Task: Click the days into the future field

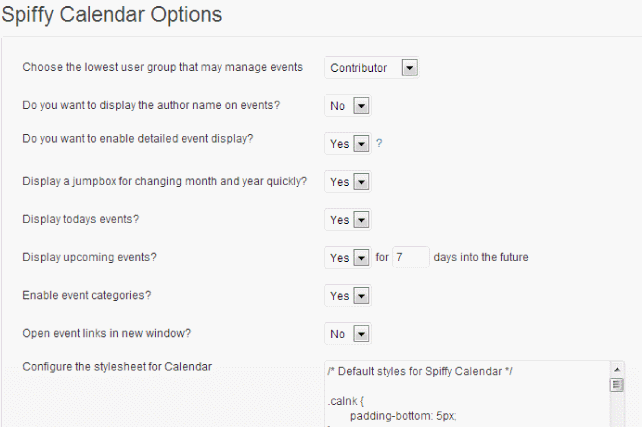Action: tap(411, 257)
